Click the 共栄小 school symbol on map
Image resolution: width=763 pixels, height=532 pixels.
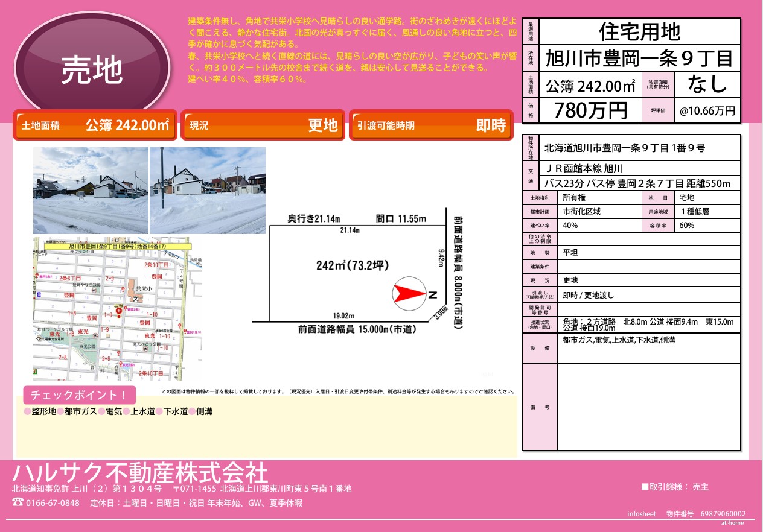(136, 299)
